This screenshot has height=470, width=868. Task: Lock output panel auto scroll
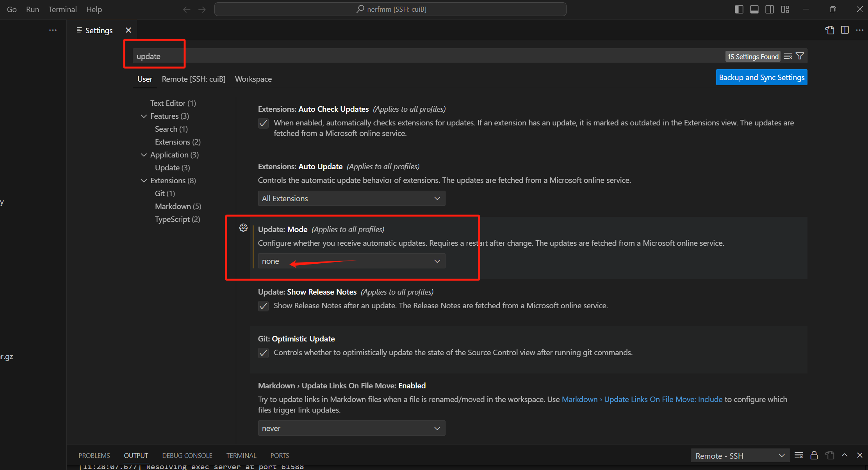814,455
